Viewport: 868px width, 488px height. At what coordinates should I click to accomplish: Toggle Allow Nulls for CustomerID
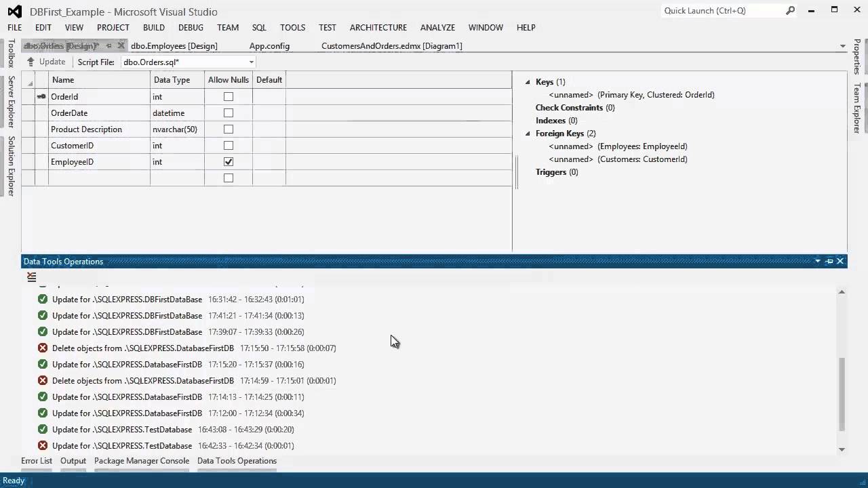tap(229, 146)
